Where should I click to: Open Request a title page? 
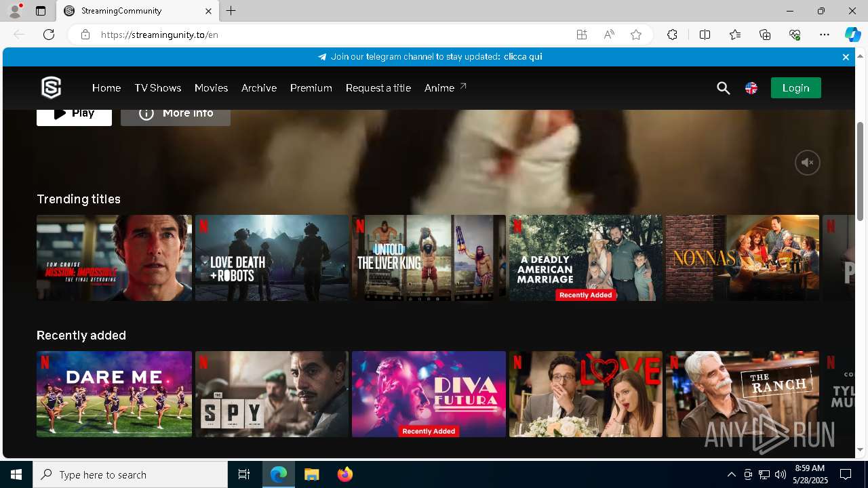pyautogui.click(x=378, y=88)
